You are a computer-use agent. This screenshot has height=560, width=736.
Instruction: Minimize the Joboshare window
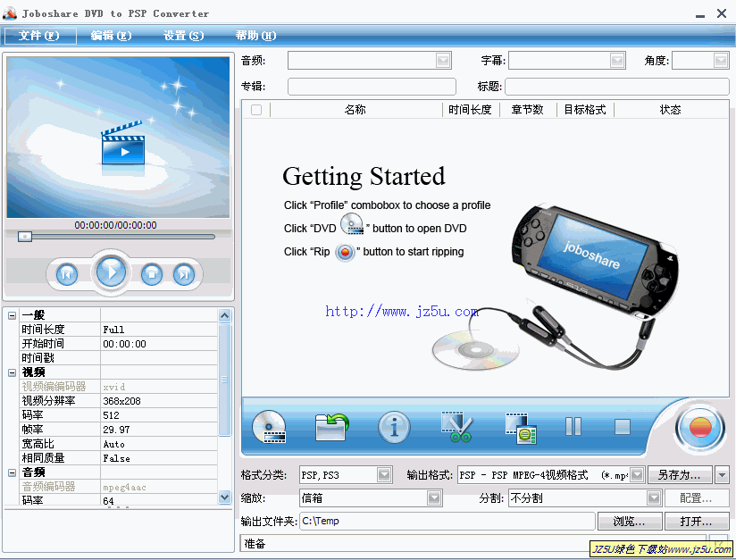point(700,14)
